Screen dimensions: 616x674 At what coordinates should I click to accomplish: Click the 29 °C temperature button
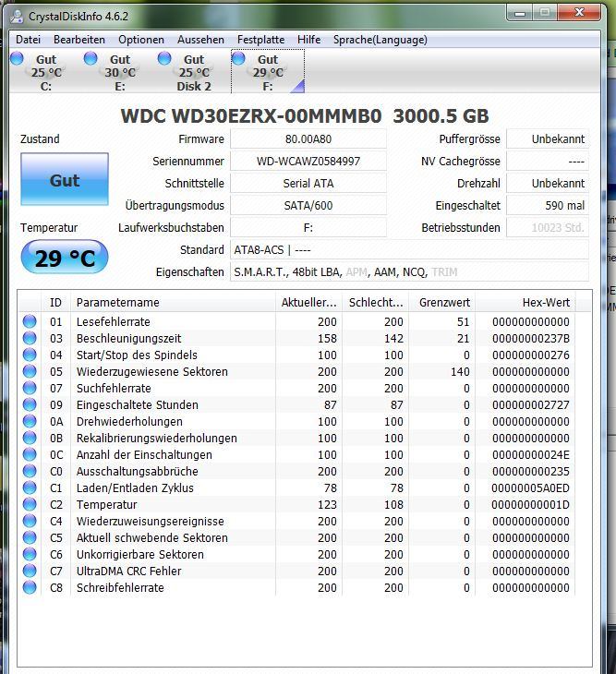[x=65, y=257]
